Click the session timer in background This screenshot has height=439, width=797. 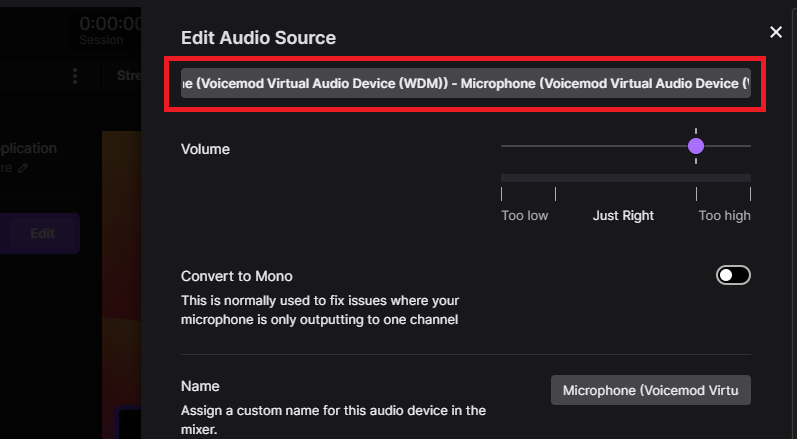pos(110,24)
